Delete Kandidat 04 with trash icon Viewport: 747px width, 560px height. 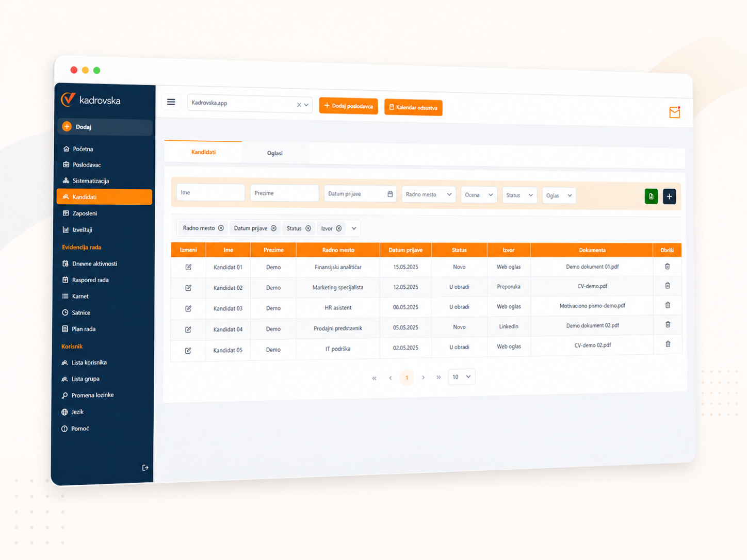tap(668, 325)
